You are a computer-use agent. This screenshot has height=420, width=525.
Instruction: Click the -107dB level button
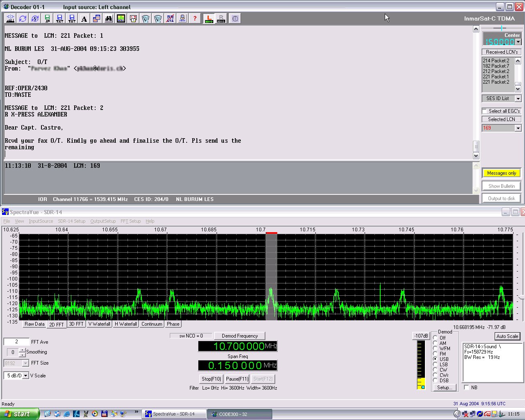click(x=421, y=336)
